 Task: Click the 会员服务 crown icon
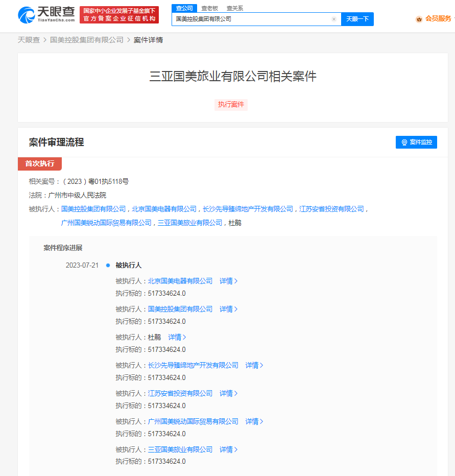click(x=419, y=19)
